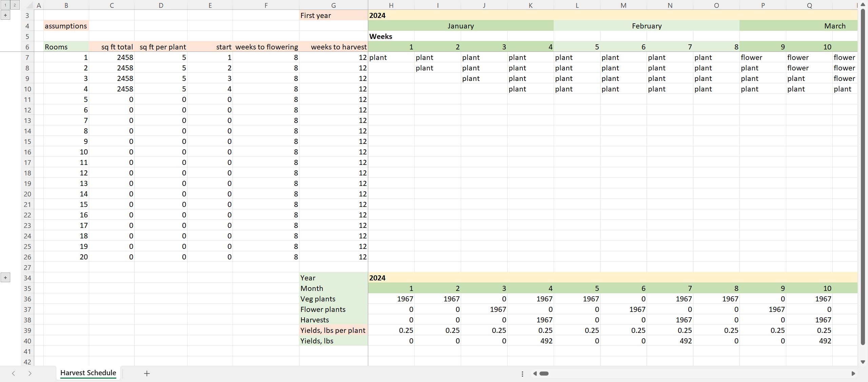Click the February month header
The height and width of the screenshot is (382, 868).
click(x=647, y=26)
